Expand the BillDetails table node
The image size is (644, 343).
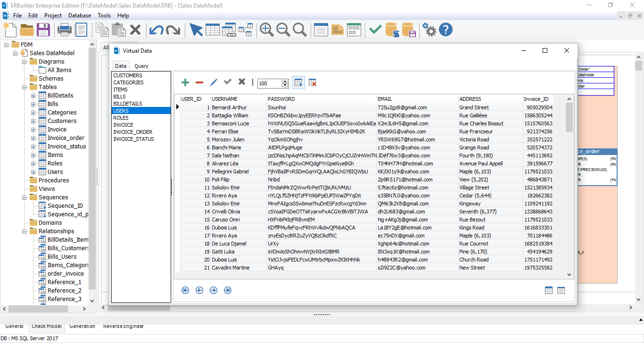click(x=33, y=96)
